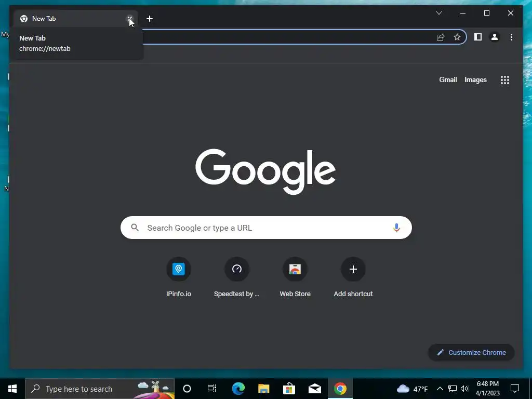Click the Type here to search box
Screen dimensions: 532x399
[100, 389]
